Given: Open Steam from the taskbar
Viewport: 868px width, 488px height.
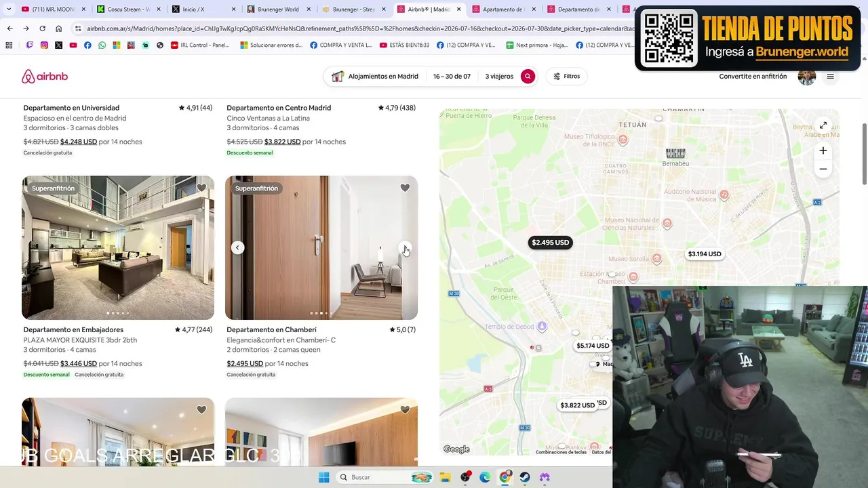Looking at the screenshot, I should click(525, 477).
